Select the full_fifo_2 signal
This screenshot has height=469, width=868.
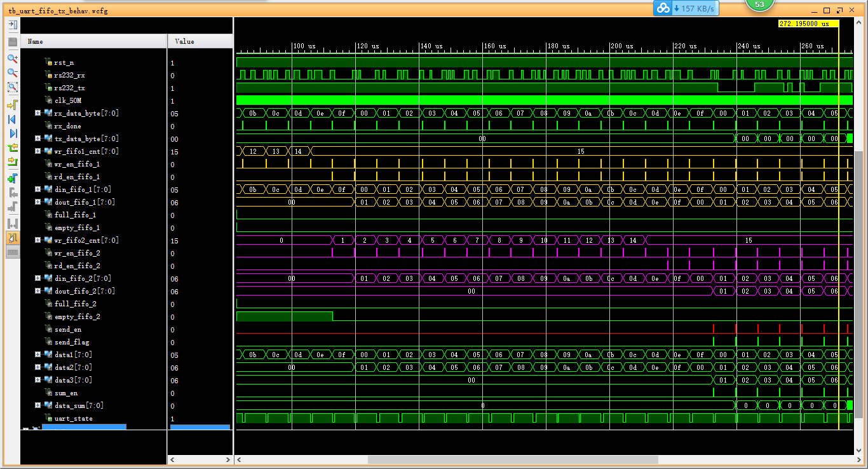tap(75, 304)
